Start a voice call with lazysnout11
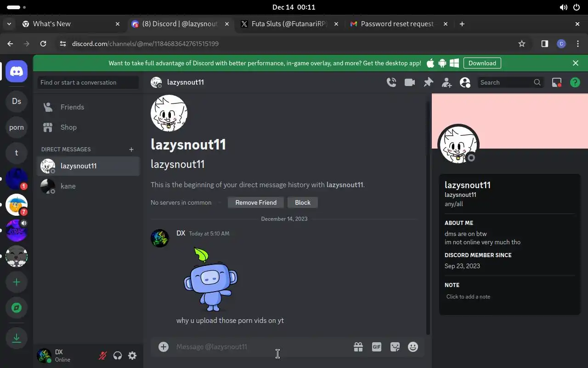This screenshot has height=368, width=588. [391, 82]
